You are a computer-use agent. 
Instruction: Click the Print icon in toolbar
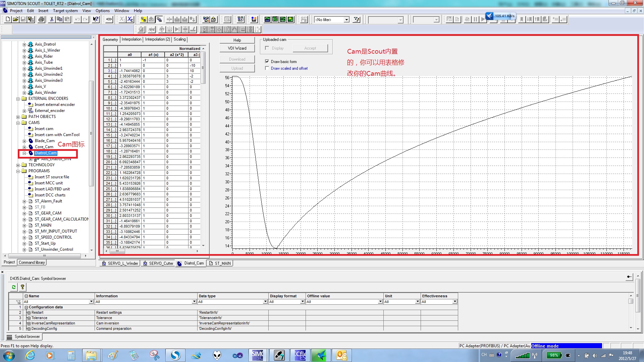(41, 19)
